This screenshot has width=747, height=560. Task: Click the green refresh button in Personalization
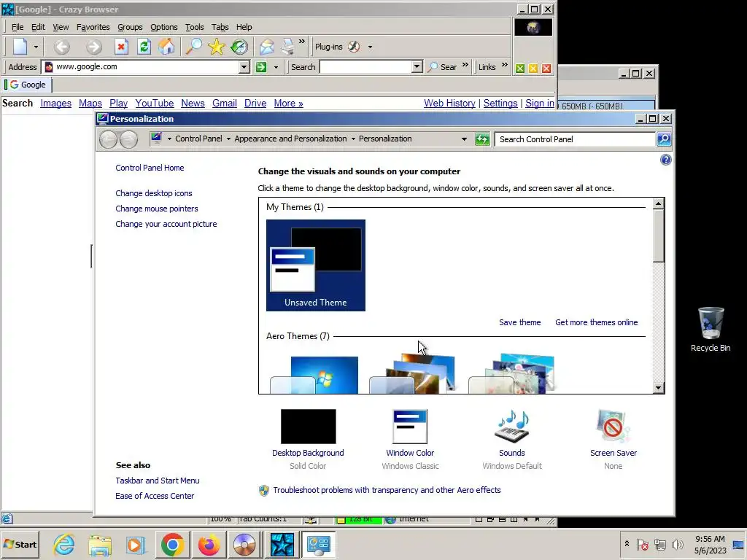(482, 139)
